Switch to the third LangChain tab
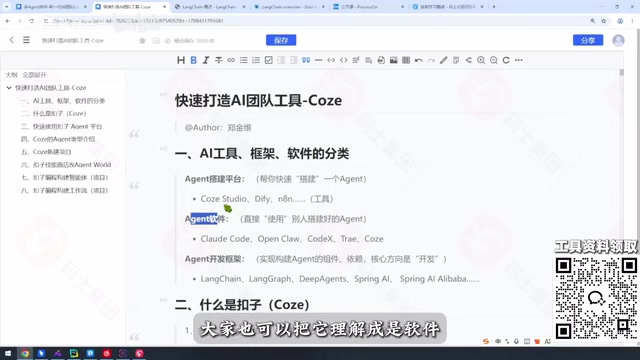The height and width of the screenshot is (360, 640). click(210, 7)
